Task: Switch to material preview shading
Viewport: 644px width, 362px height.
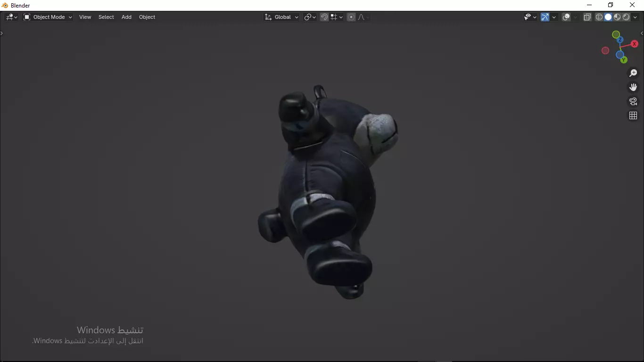Action: tap(617, 17)
